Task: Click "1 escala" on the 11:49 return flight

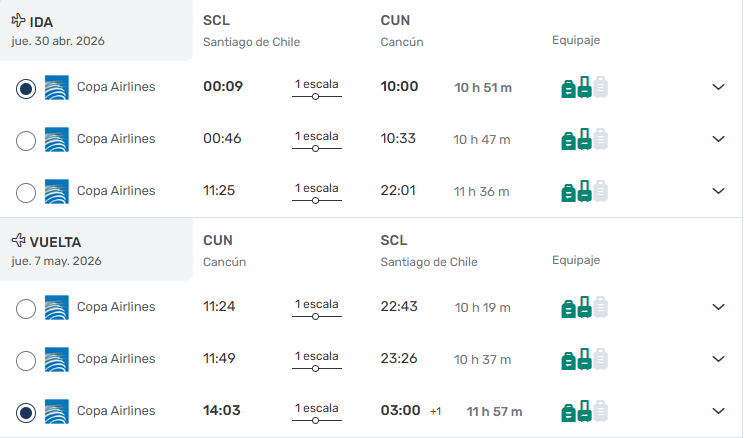Action: 316,356
